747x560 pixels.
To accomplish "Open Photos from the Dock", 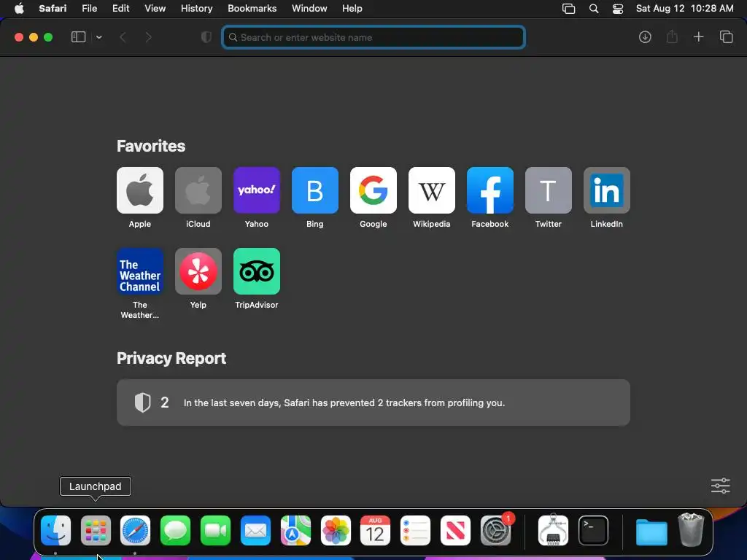I will (336, 531).
